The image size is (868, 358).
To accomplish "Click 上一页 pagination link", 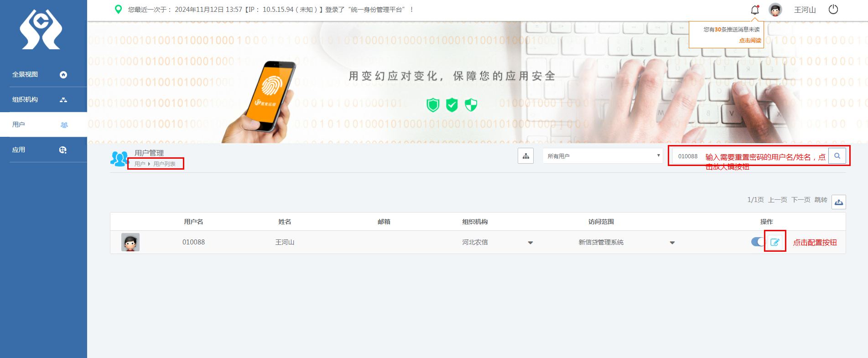I will [x=778, y=200].
